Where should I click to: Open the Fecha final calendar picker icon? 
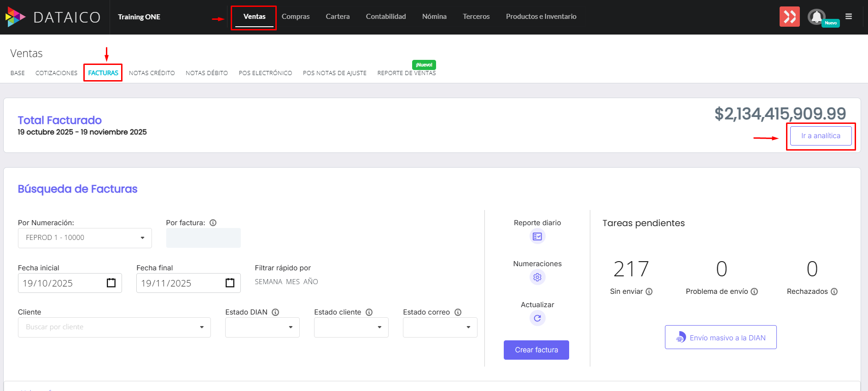(x=230, y=283)
